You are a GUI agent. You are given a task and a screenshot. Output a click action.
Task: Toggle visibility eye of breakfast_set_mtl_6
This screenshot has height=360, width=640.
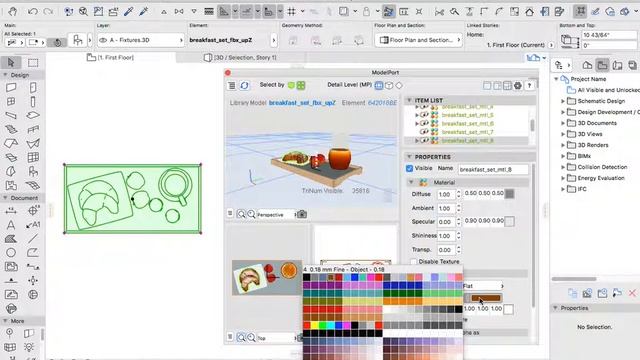tap(424, 123)
